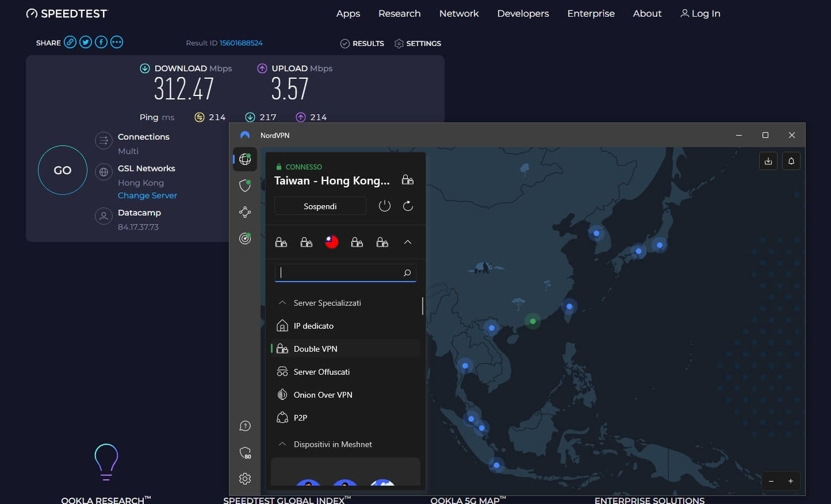Click the Ookla Research lightbulb icon
The width and height of the screenshot is (831, 504).
106,462
